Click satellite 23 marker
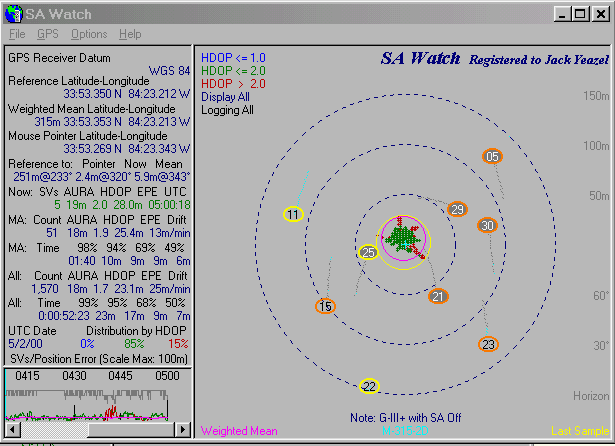This screenshot has height=446, width=615. 487,345
